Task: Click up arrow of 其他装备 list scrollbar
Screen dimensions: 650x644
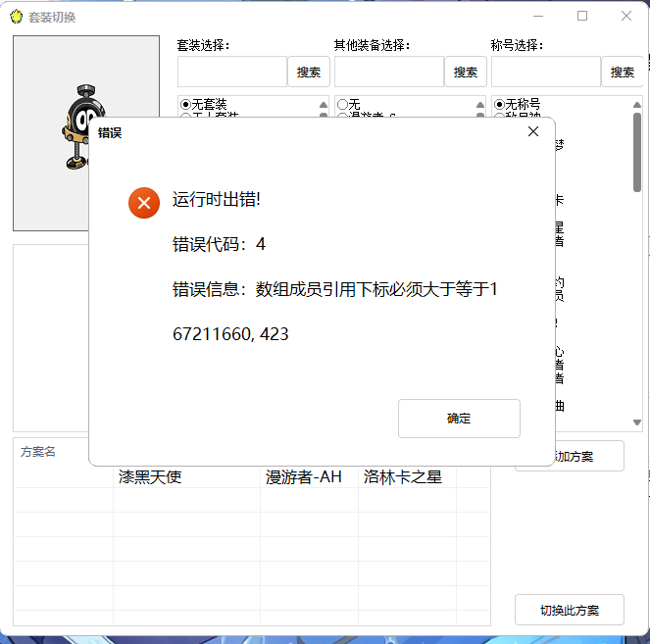Action: tap(480, 105)
